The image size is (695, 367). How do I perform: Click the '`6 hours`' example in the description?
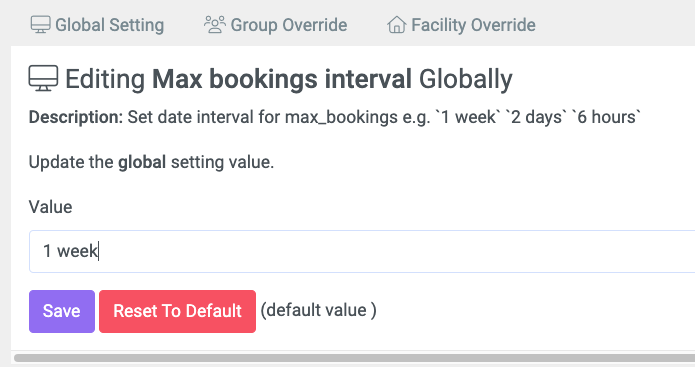point(606,117)
